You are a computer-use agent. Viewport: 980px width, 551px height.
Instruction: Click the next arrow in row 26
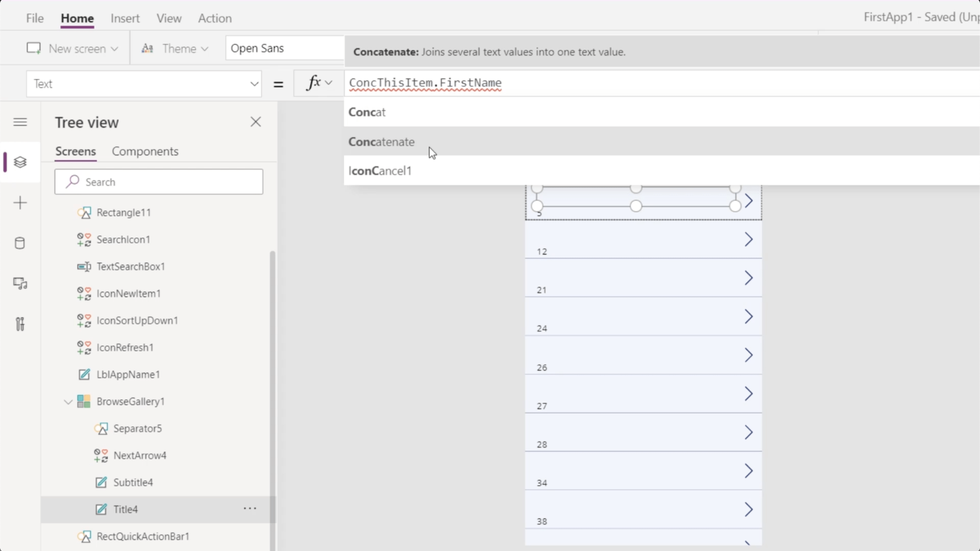point(748,355)
